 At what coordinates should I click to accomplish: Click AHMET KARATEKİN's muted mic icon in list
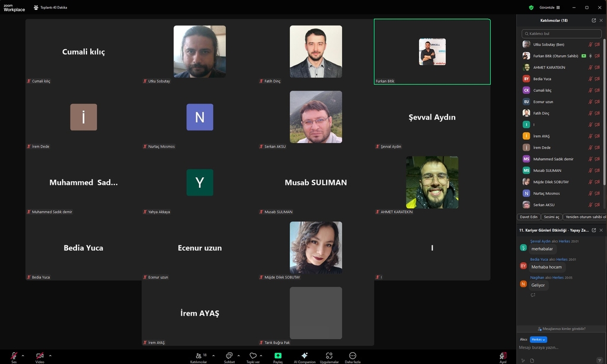pos(590,68)
